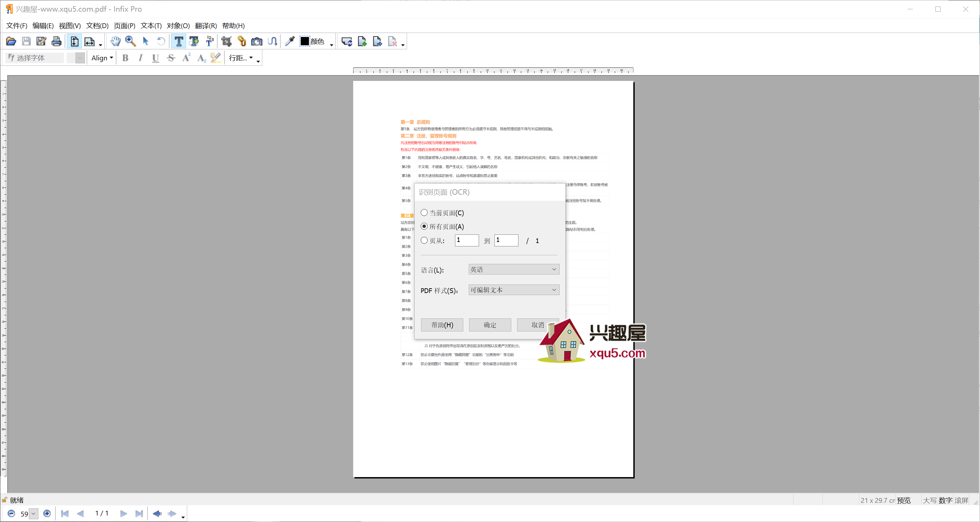
Task: Zoom out with the minus icon
Action: pyautogui.click(x=11, y=514)
